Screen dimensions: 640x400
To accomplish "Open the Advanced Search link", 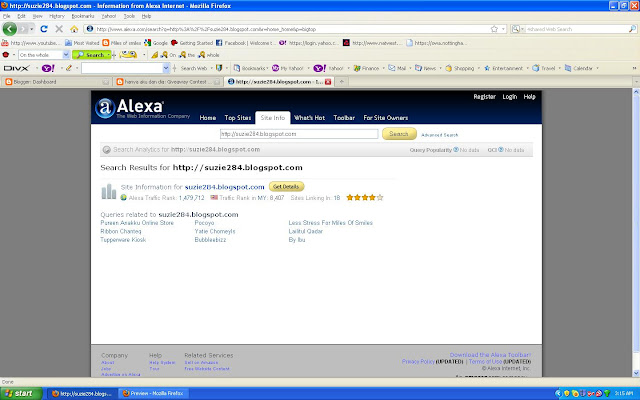I will coord(439,135).
